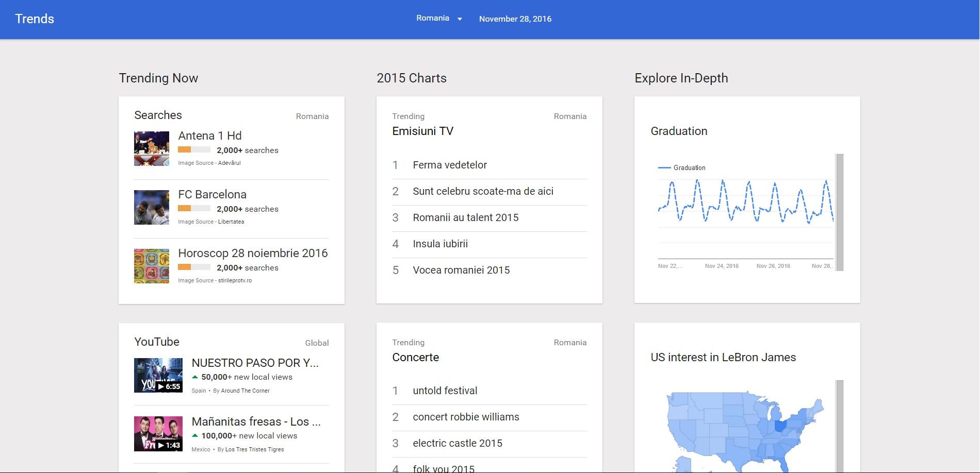Viewport: 980px width, 473px height.
Task: Open the Adevărul image source link
Action: tap(229, 163)
